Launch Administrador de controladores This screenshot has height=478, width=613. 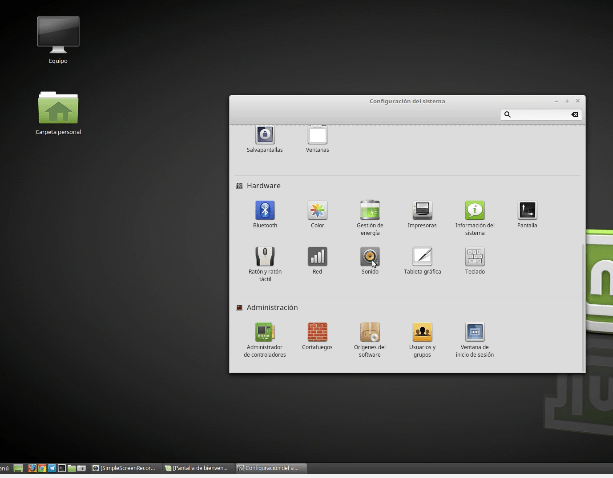point(264,332)
